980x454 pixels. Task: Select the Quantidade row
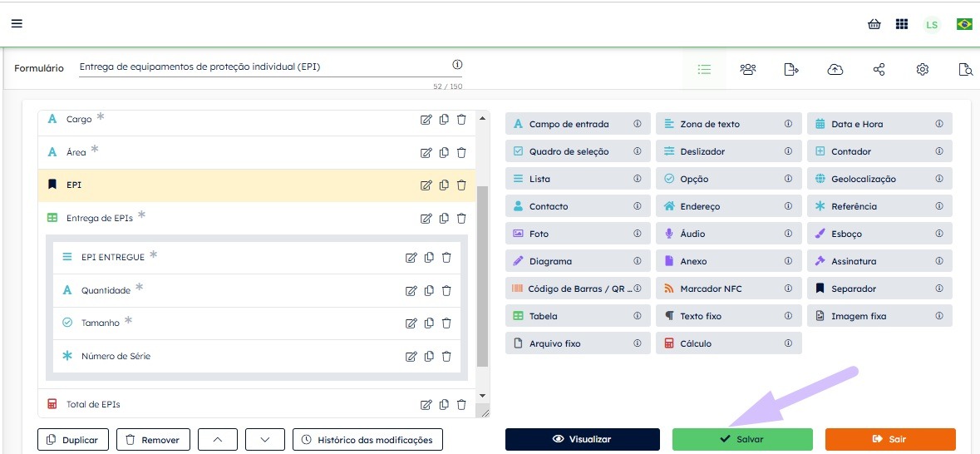pos(256,290)
